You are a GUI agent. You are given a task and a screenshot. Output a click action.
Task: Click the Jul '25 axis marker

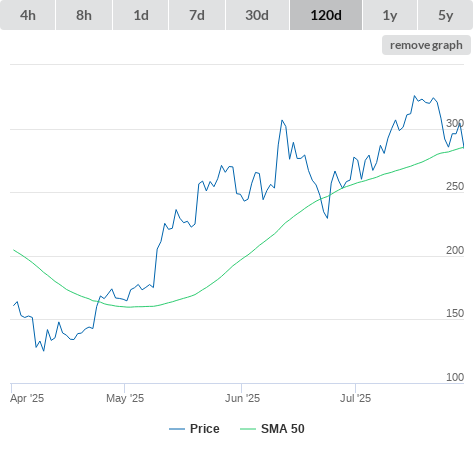click(355, 398)
